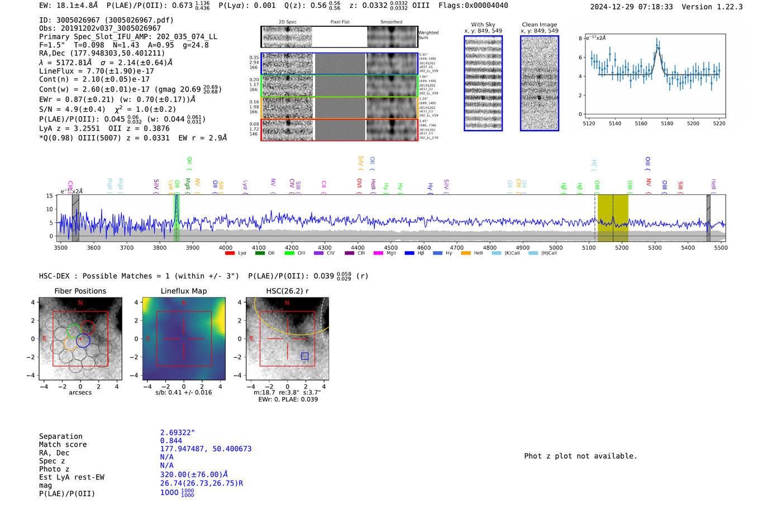Select the *Q(0.98) OIII(5007) solution line
The width and height of the screenshot is (782, 532).
click(133, 138)
